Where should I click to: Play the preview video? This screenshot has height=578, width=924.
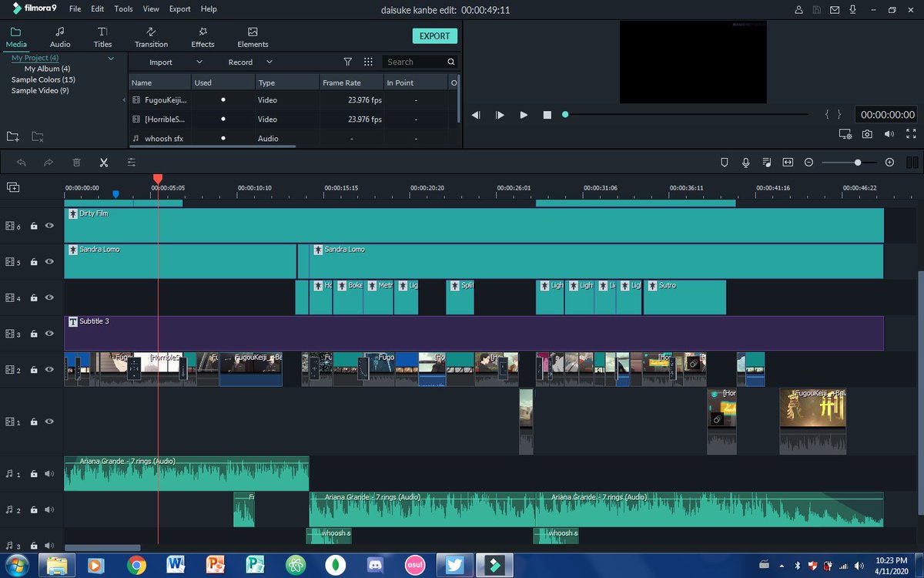click(524, 115)
